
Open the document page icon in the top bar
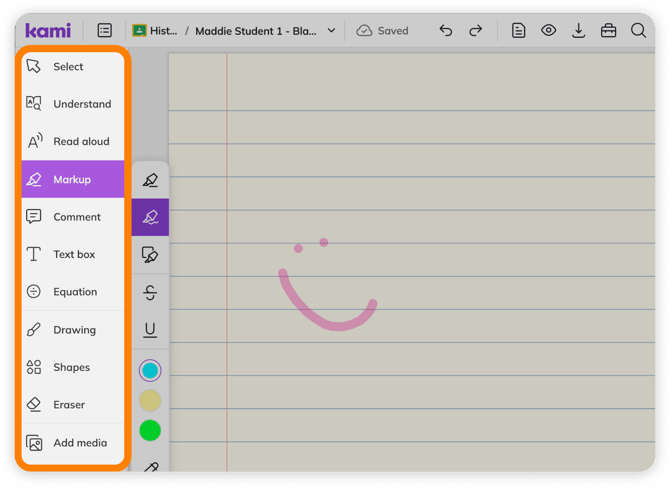coord(518,31)
